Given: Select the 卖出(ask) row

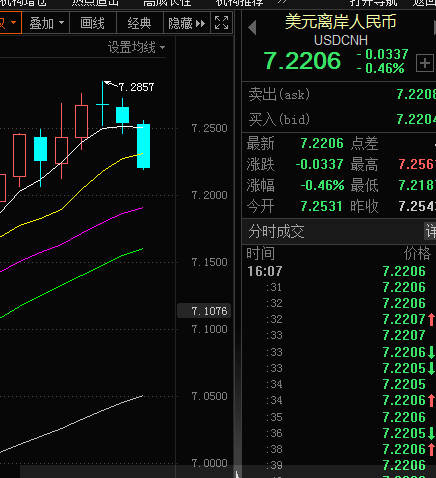Looking at the screenshot, I should click(339, 95).
